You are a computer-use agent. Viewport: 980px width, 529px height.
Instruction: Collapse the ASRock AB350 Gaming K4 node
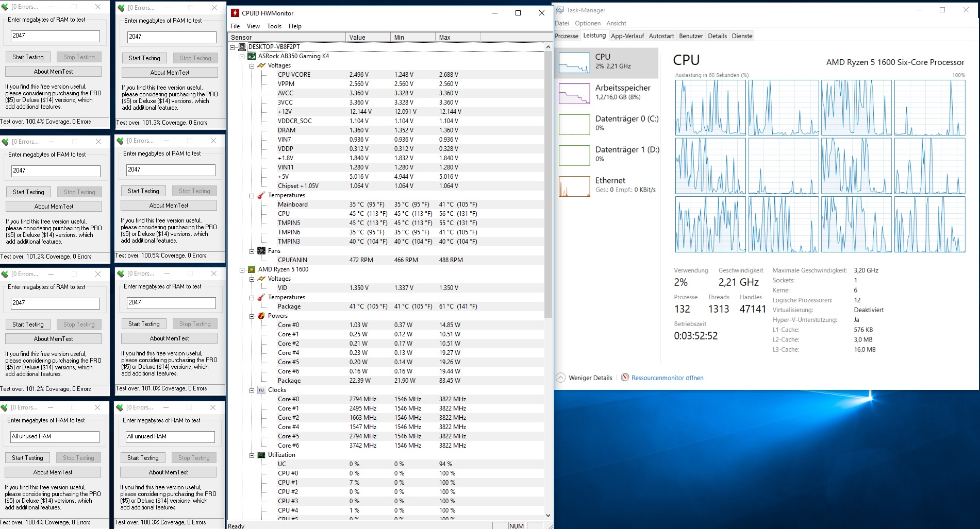pyautogui.click(x=242, y=56)
